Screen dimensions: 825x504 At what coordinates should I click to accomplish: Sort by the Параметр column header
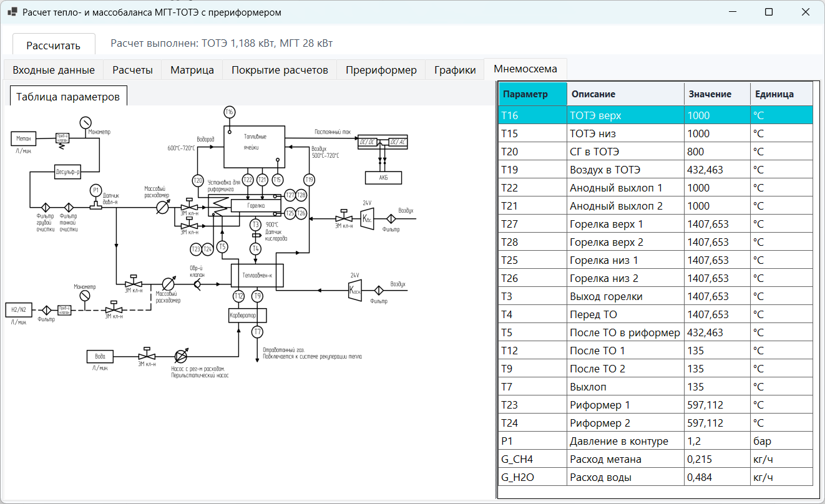tap(532, 94)
